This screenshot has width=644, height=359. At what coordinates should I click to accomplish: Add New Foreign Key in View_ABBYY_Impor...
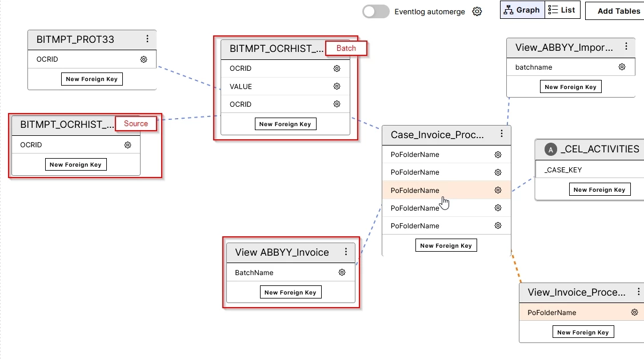point(570,87)
